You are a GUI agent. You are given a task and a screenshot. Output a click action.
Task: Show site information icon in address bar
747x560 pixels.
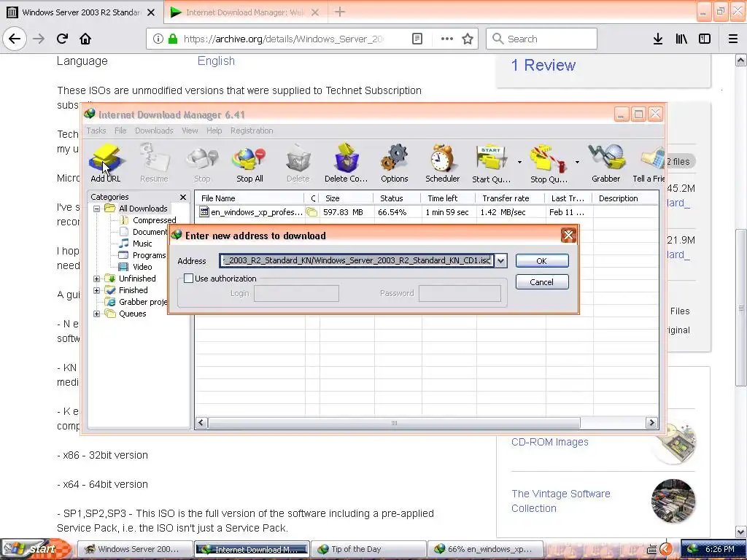[158, 39]
